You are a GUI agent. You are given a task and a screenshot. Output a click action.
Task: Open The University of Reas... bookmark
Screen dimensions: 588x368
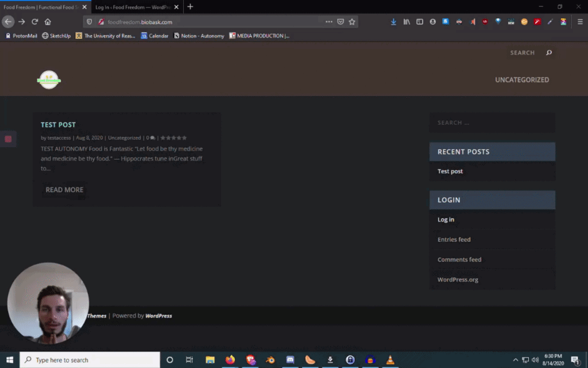pos(106,36)
